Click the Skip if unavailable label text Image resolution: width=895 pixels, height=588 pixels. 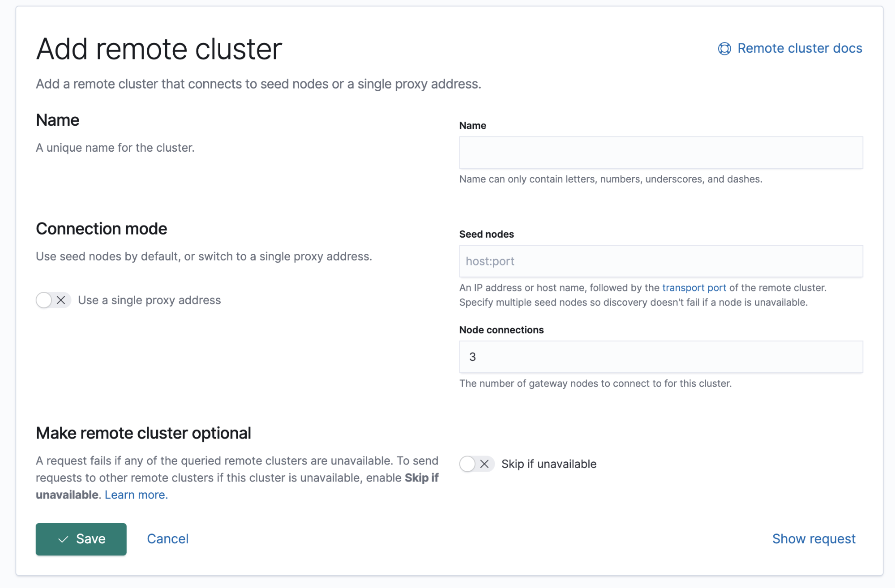[x=548, y=464]
